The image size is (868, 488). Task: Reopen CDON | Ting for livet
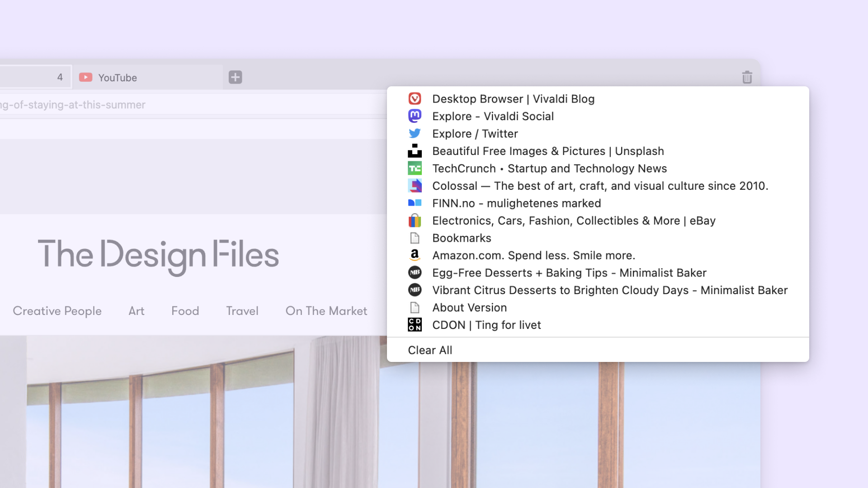(x=598, y=325)
